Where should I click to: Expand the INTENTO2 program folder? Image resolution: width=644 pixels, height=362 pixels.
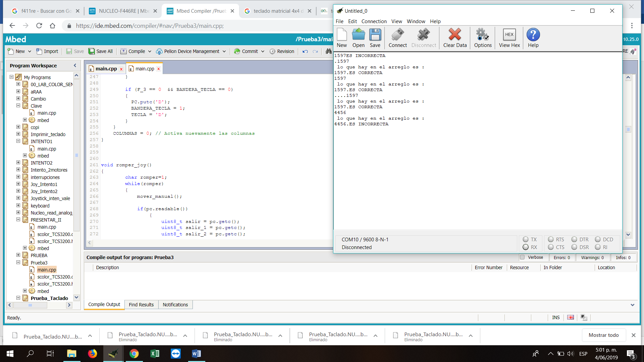[x=18, y=163]
